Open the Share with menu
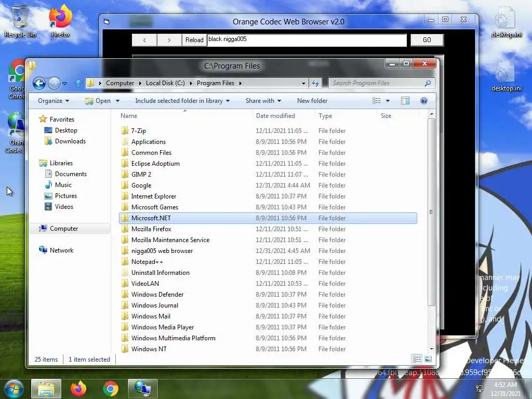The image size is (532, 399). tap(263, 101)
